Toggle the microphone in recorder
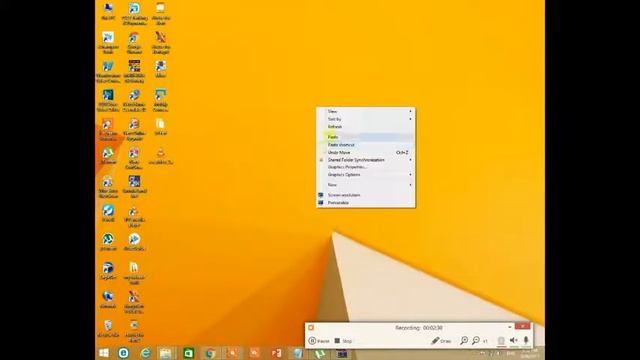This screenshot has height=360, width=640. tap(526, 340)
